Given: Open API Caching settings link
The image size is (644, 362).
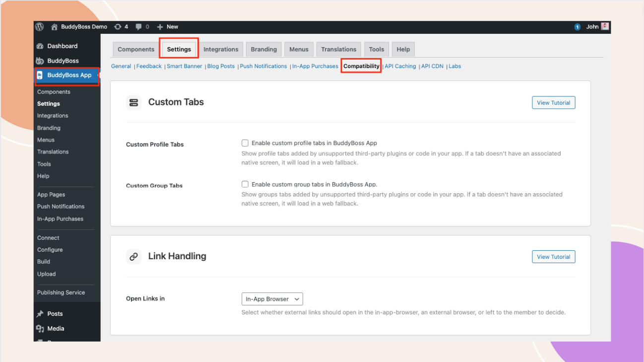Looking at the screenshot, I should tap(400, 66).
